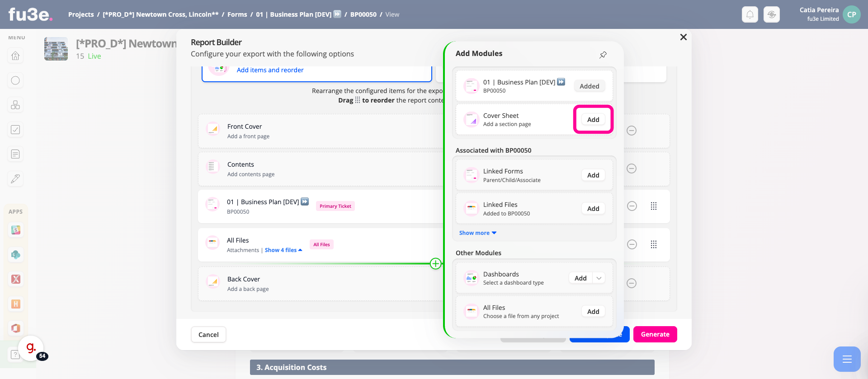
Task: Open the help question mark icon in sidebar
Action: (x=15, y=355)
